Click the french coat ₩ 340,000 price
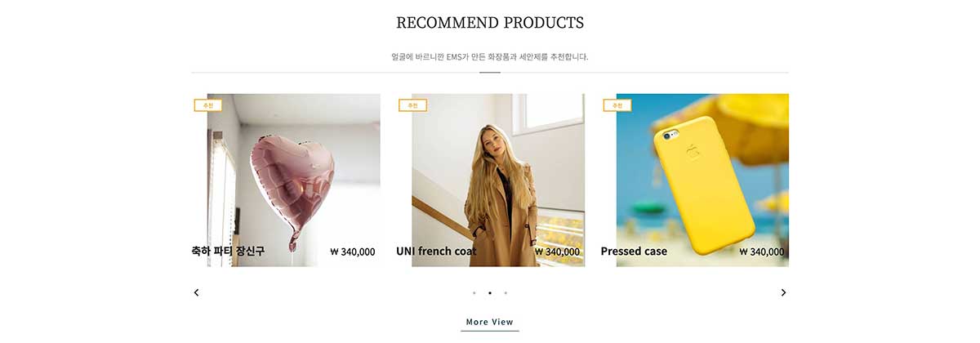This screenshot has width=980, height=343. [557, 252]
